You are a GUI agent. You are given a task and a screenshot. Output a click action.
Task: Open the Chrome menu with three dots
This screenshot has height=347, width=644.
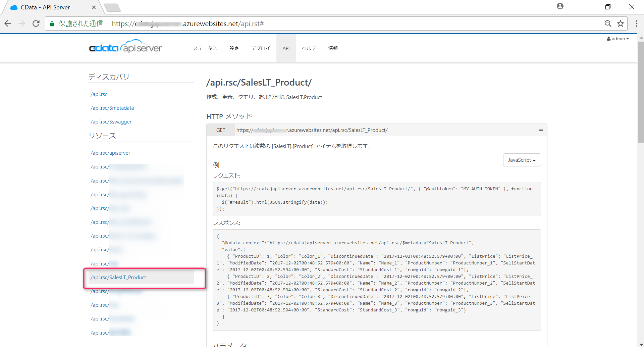coord(636,23)
